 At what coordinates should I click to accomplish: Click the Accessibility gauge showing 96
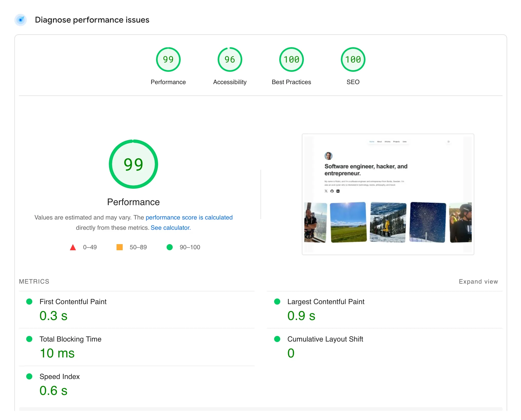pyautogui.click(x=230, y=59)
